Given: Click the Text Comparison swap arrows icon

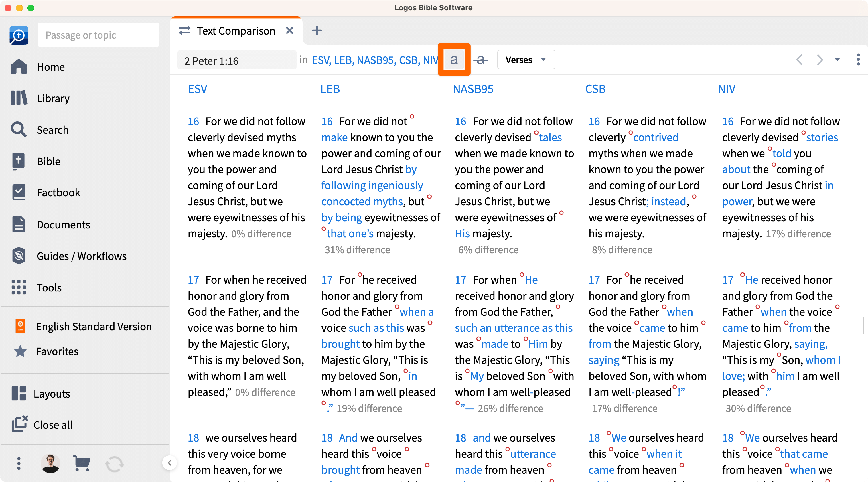Looking at the screenshot, I should coord(185,31).
